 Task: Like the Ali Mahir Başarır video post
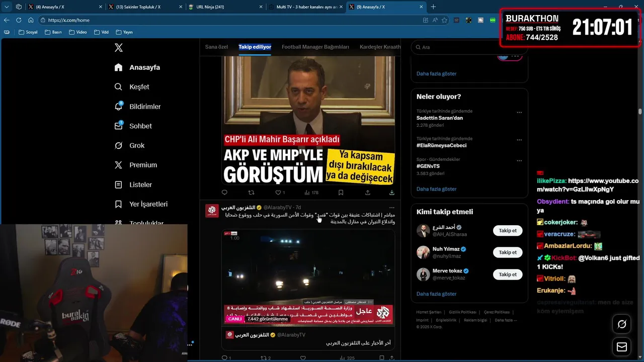point(280,193)
